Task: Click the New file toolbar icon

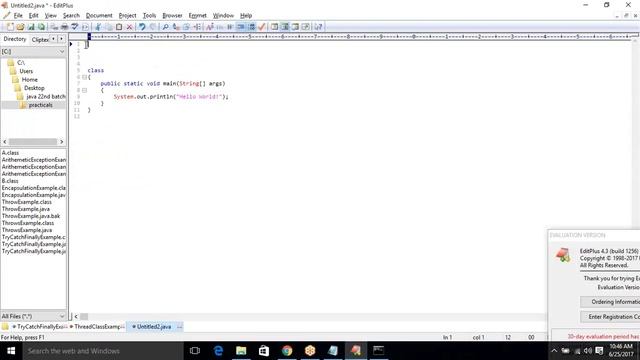Action: (10, 27)
